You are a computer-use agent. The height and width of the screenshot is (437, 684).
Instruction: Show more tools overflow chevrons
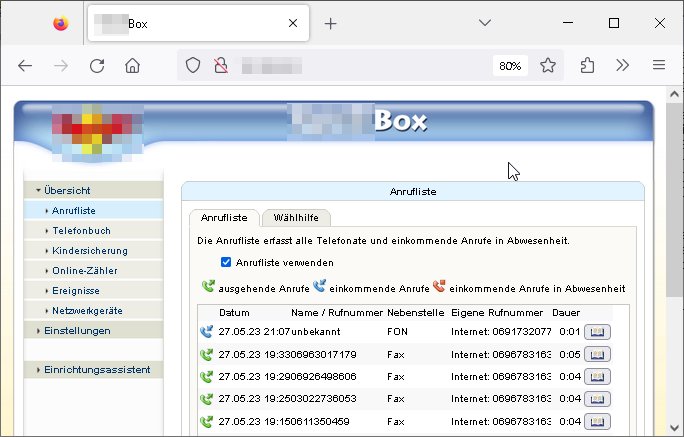coord(622,65)
